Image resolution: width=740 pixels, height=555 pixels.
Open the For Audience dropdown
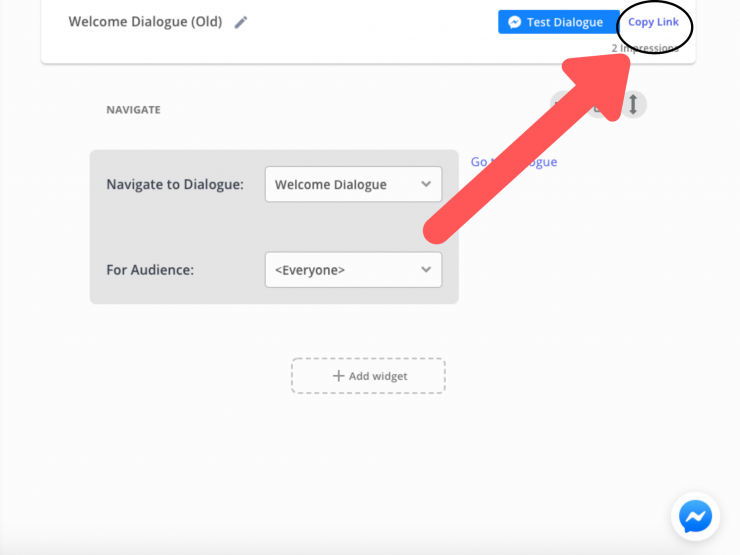tap(353, 269)
